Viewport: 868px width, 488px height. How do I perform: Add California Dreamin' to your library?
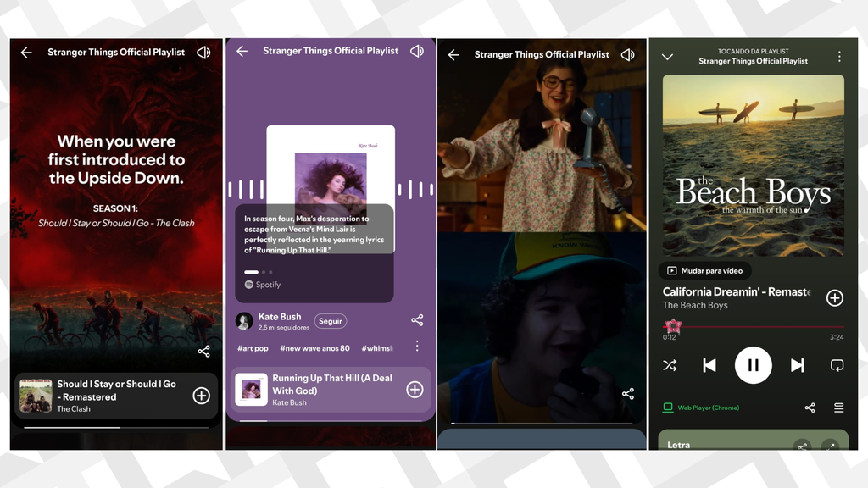(834, 298)
